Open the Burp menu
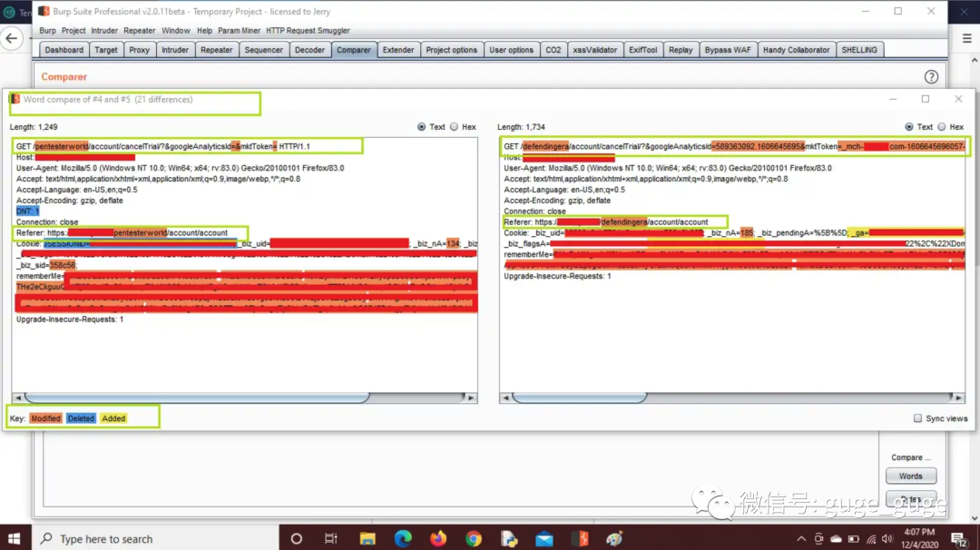Viewport: 980px width, 550px height. pos(47,31)
